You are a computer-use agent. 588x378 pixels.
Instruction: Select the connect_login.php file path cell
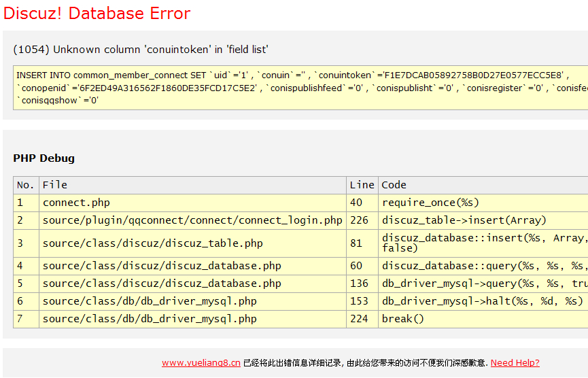click(193, 220)
